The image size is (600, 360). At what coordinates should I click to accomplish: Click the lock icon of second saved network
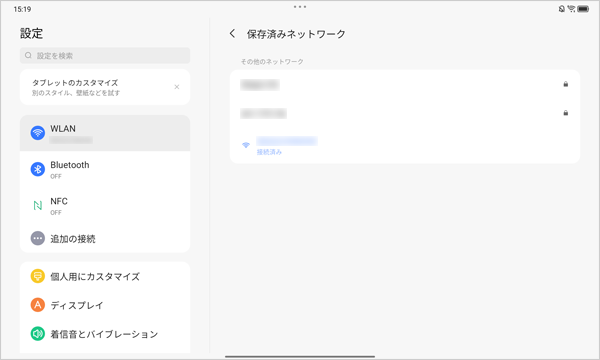coord(566,113)
